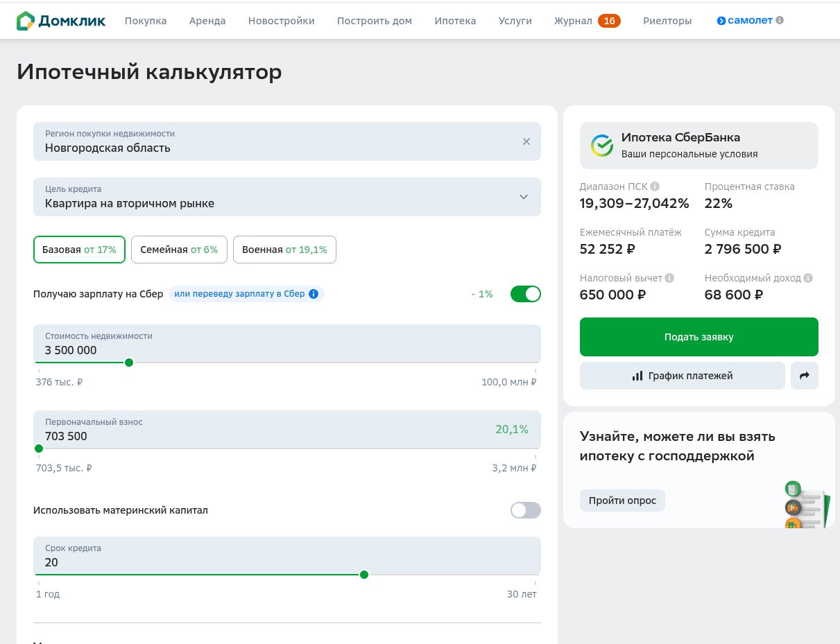Open the region selection field
This screenshot has width=840, height=644.
[277, 141]
